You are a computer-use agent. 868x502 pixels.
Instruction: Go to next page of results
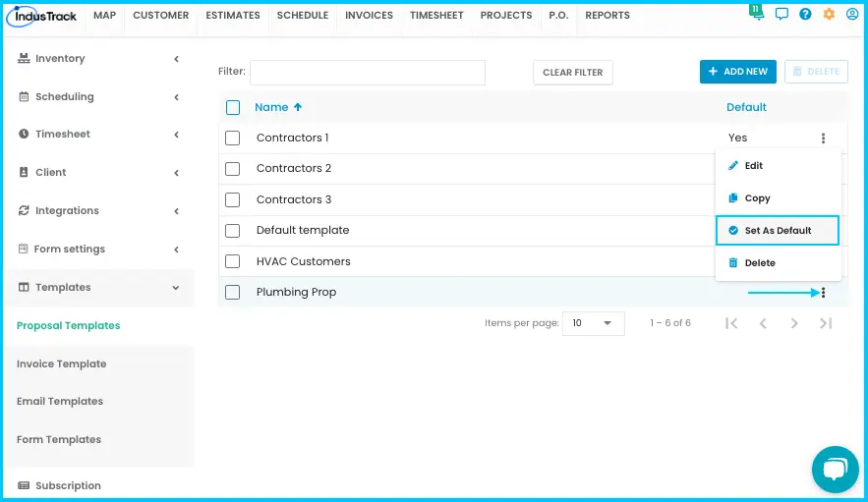click(794, 323)
